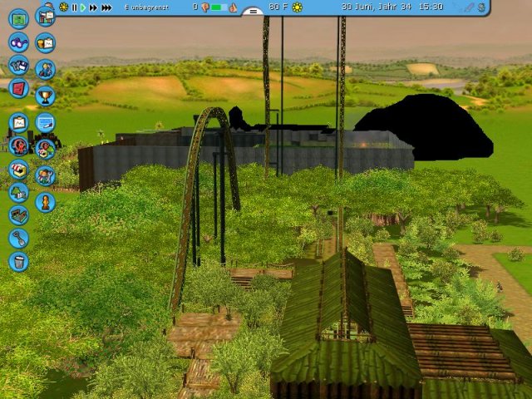
Task: Open the messages screen icon
Action: click(x=46, y=123)
